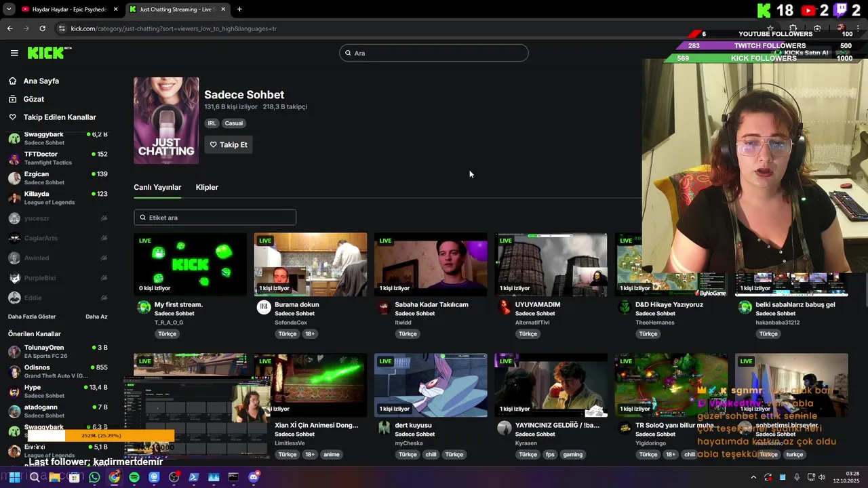Click Kyraaen channel avatar
The width and height of the screenshot is (868, 488).
pyautogui.click(x=505, y=428)
